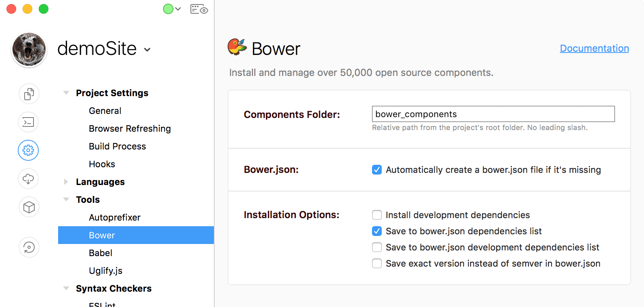This screenshot has width=644, height=307.
Task: Click the Bower page title
Action: [276, 49]
